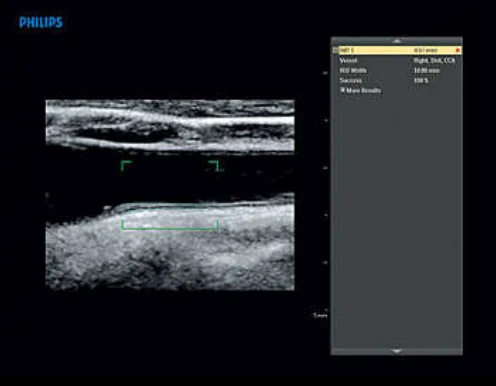The height and width of the screenshot is (386, 496).
Task: Click the Success label row
Action: 351,80
